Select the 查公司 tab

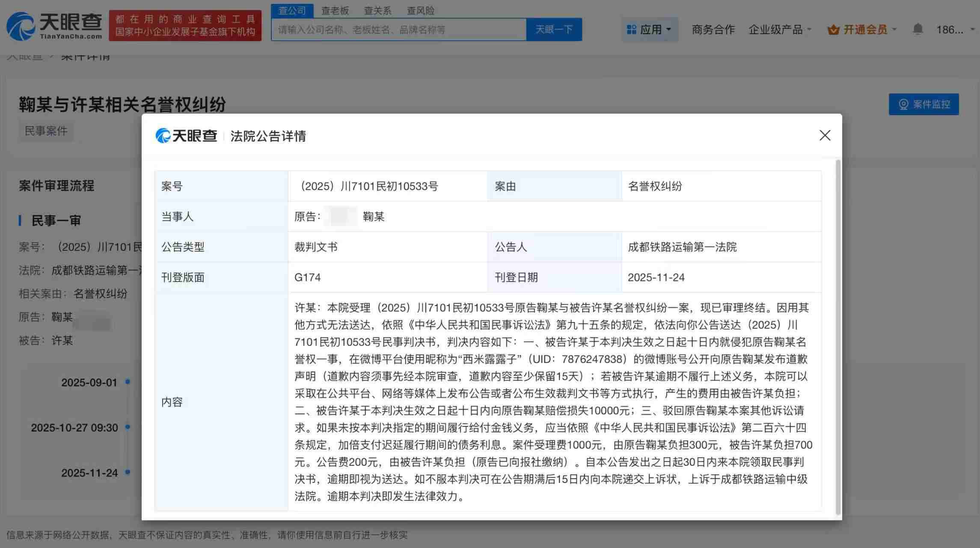292,10
